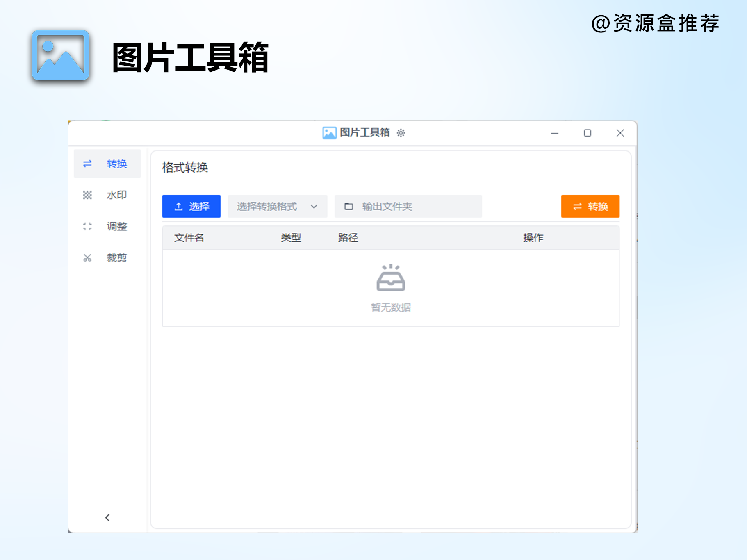Viewport: 747px width, 560px height.
Task: Open the 选择转换格式 format dropdown
Action: [278, 206]
